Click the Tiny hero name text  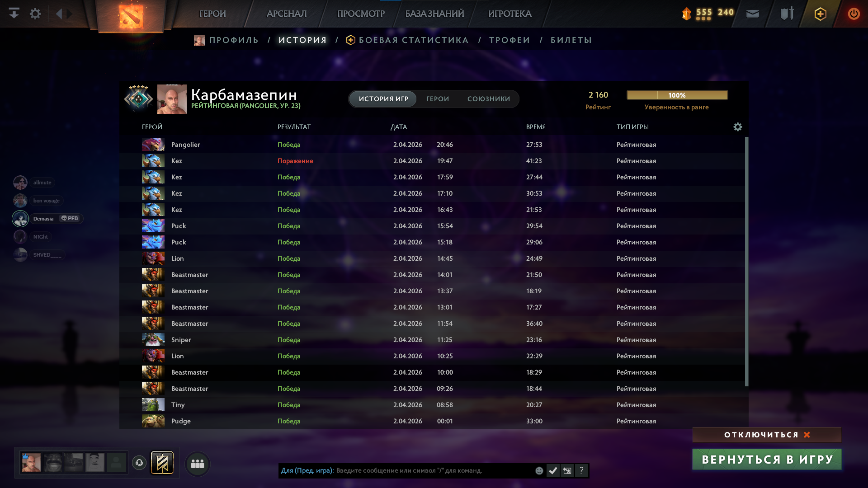(178, 405)
